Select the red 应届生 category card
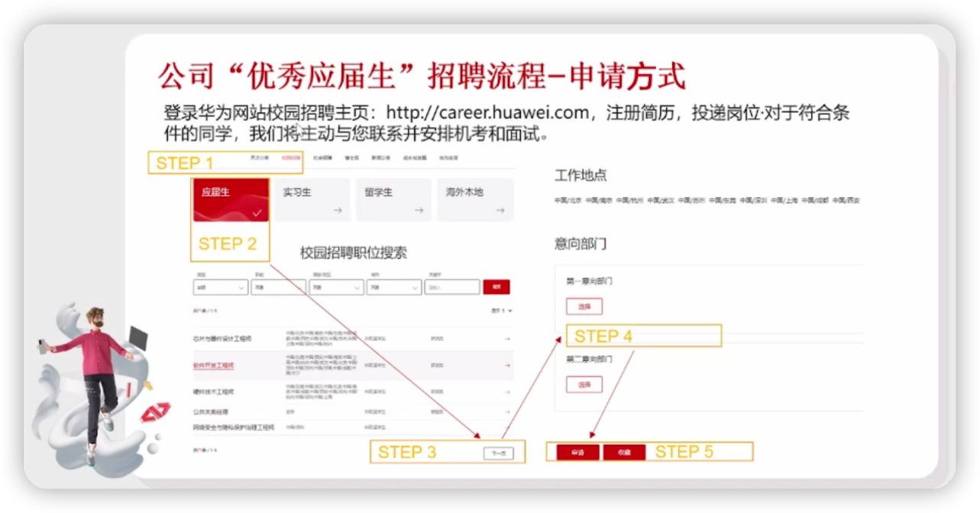 tap(231, 200)
